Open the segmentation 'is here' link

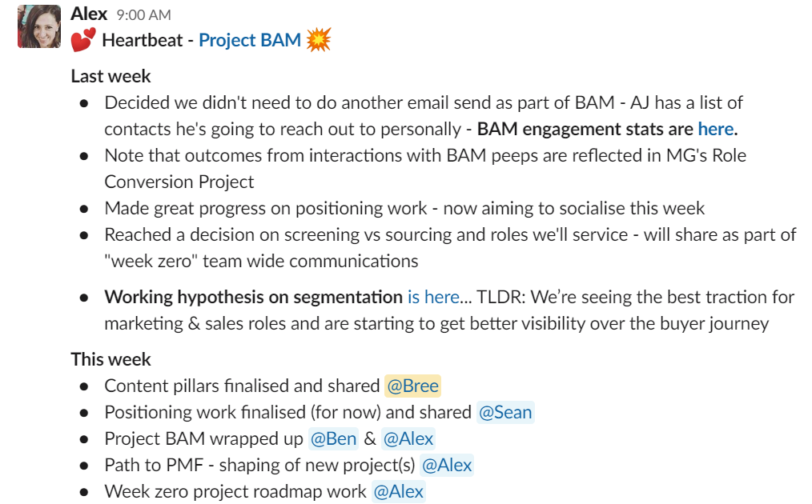pyautogui.click(x=433, y=297)
